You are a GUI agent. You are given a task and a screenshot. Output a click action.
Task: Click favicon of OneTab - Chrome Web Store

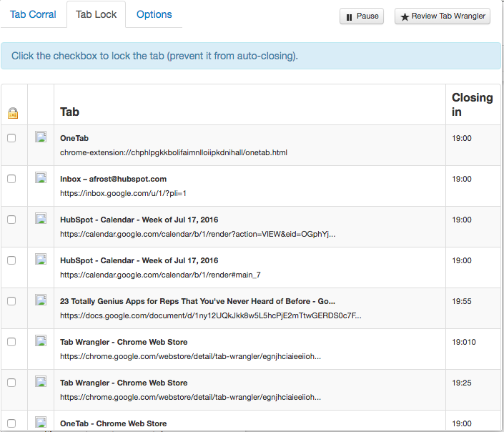coord(41,422)
